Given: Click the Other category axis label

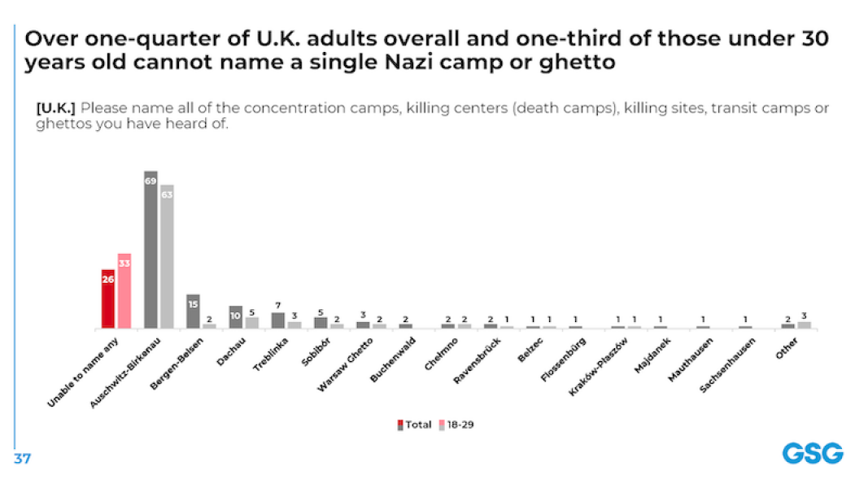Looking at the screenshot, I should pos(787,349).
